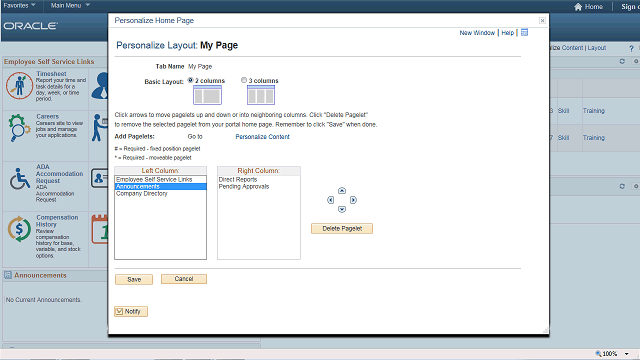Viewport: 640px width, 360px height.
Task: Open the Compensation History dollar icon
Action: coord(19,229)
